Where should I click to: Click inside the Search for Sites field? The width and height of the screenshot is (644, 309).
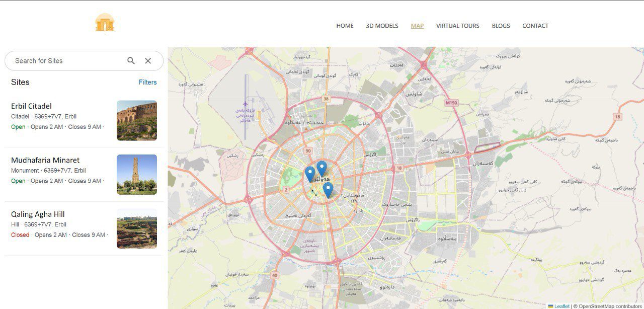[x=60, y=60]
